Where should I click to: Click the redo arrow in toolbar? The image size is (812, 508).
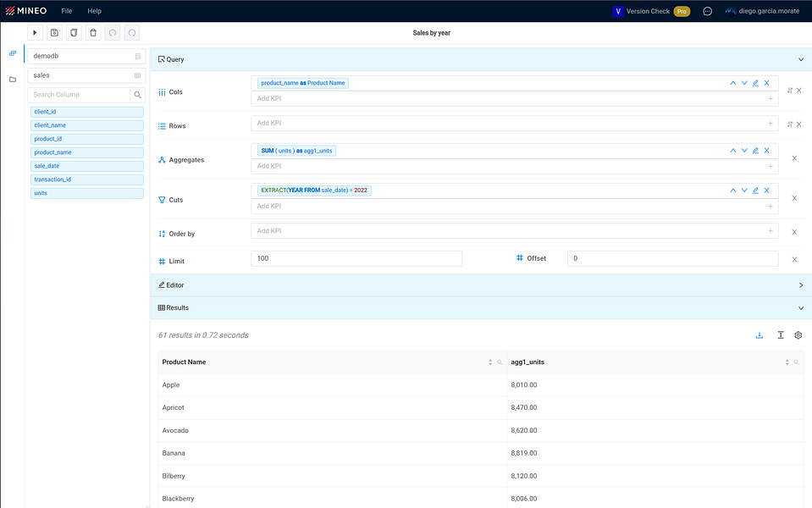132,33
